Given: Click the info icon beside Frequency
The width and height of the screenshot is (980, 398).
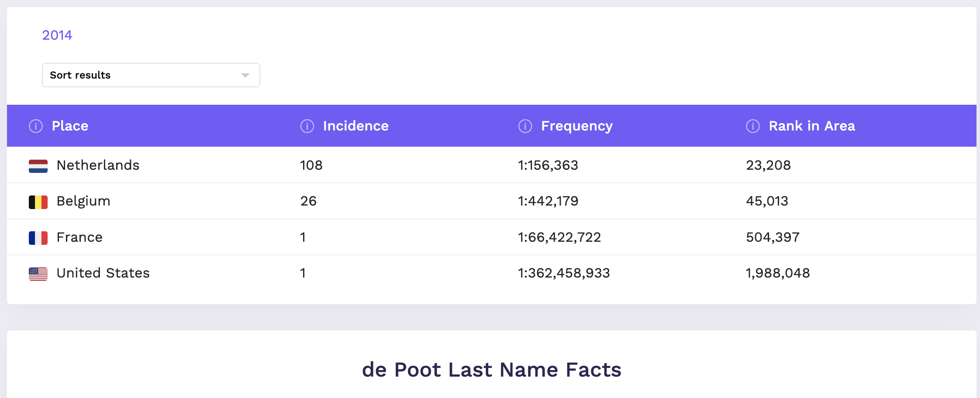Looking at the screenshot, I should tap(525, 126).
